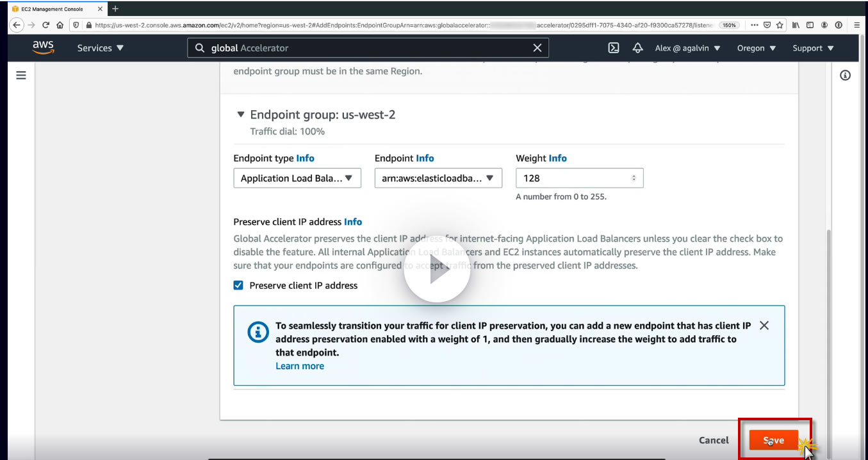
Task: Open page actions three-dot menu
Action: [x=754, y=25]
